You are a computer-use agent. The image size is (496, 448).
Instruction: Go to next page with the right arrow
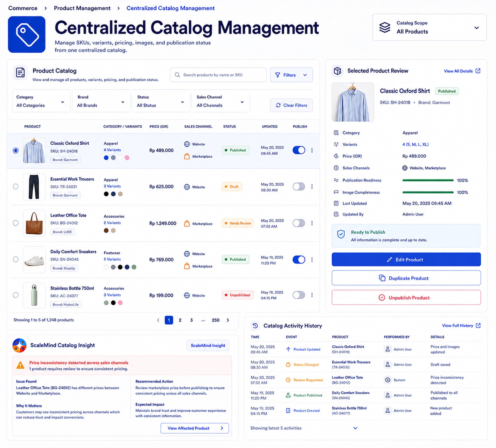pyautogui.click(x=228, y=320)
